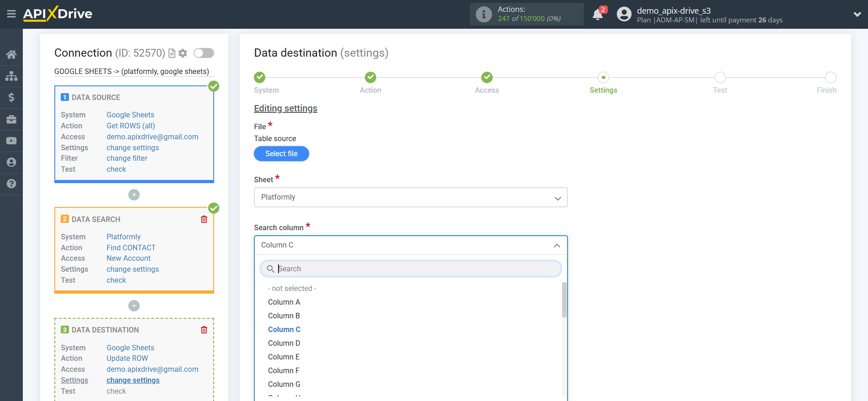Open the video tutorials sidebar icon
The image size is (868, 401).
pyautogui.click(x=11, y=141)
